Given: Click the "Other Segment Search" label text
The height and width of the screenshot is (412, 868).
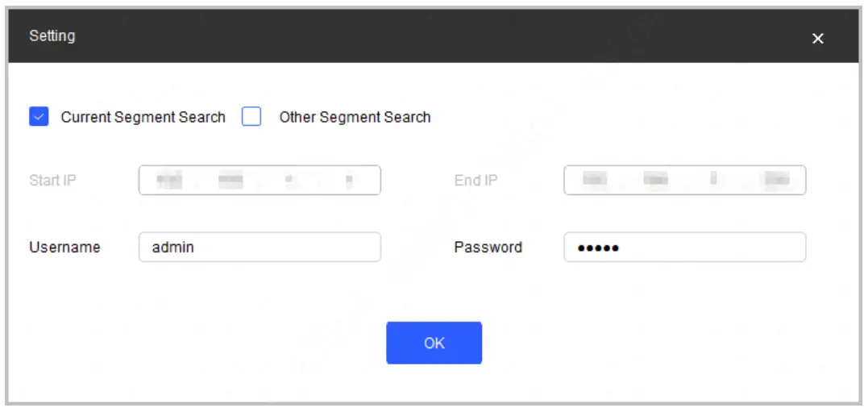Looking at the screenshot, I should (x=355, y=117).
